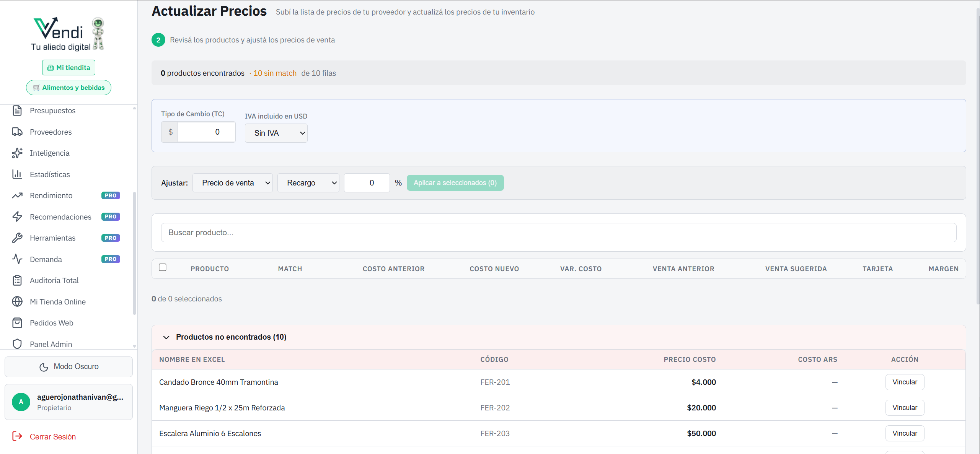The width and height of the screenshot is (980, 454).
Task: Click the sidebar menu scrollbar
Action: coord(134,252)
